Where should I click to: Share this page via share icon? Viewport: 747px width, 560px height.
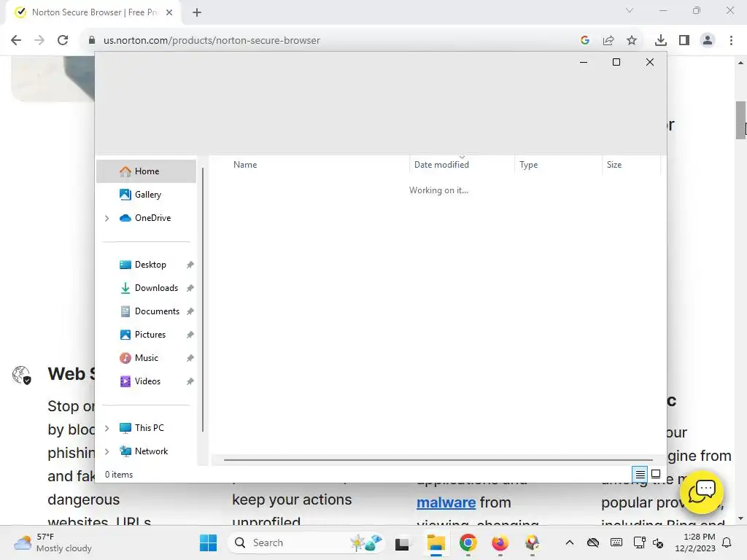[608, 41]
